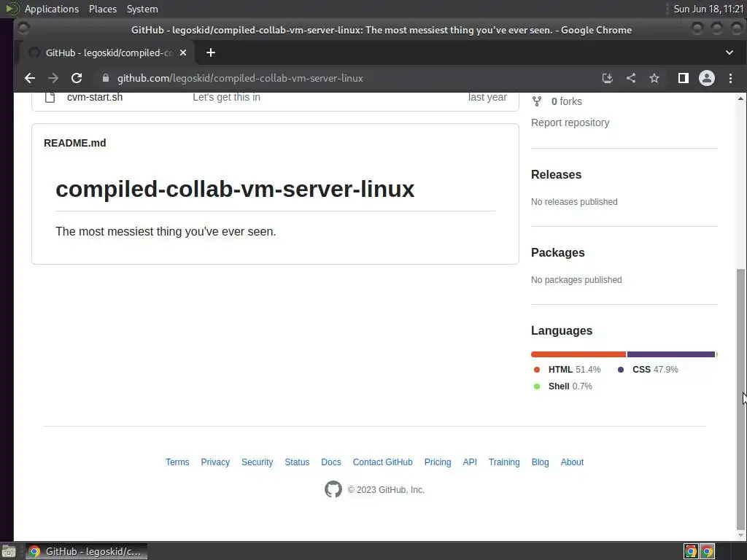
Task: Open a new tab with plus button
Action: tap(211, 52)
